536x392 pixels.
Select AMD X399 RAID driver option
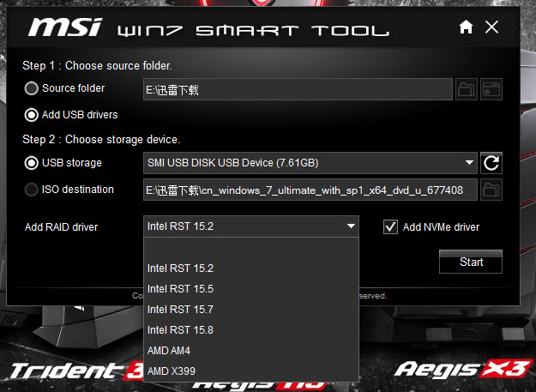[251, 371]
